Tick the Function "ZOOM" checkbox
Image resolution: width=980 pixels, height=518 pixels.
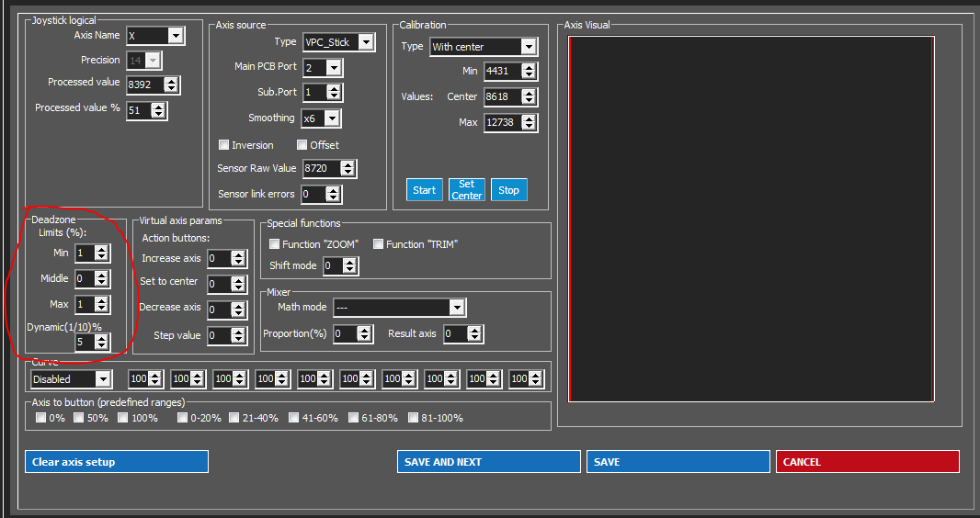pyautogui.click(x=274, y=244)
